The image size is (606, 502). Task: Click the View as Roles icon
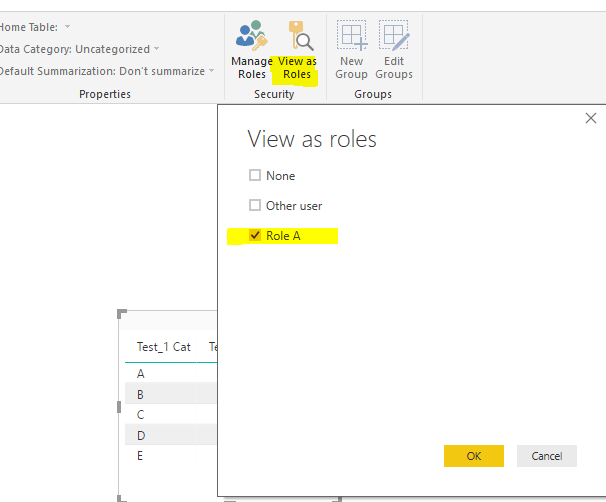tap(301, 36)
